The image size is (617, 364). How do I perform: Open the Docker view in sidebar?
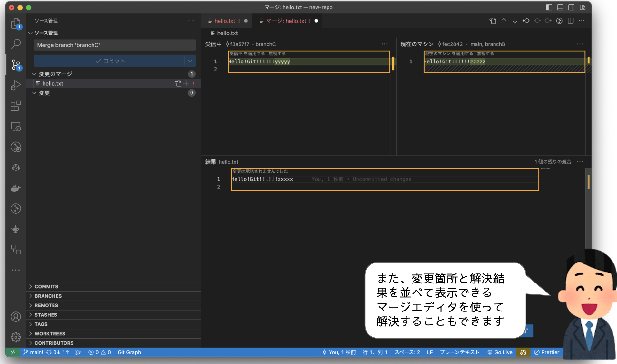(x=15, y=188)
